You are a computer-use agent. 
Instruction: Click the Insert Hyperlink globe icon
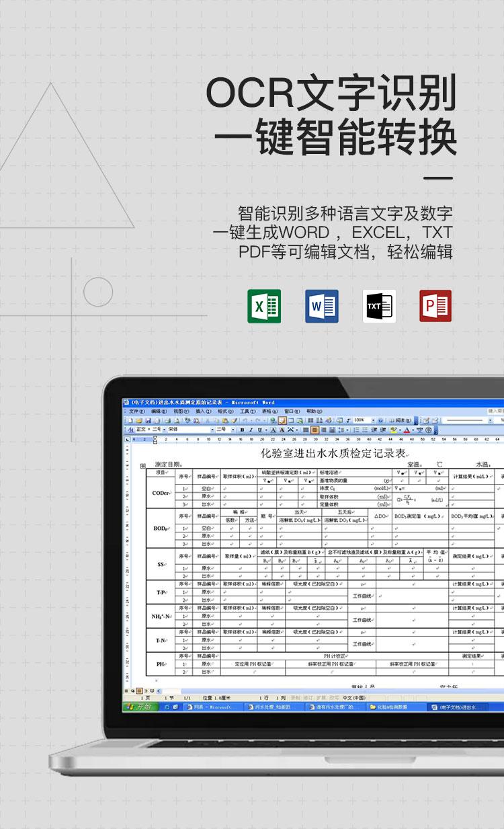[x=273, y=420]
